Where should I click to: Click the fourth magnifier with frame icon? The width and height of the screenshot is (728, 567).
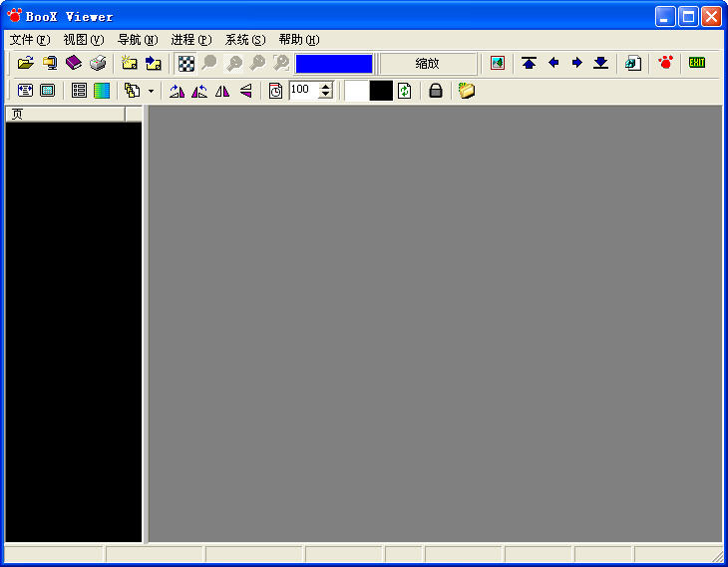281,63
